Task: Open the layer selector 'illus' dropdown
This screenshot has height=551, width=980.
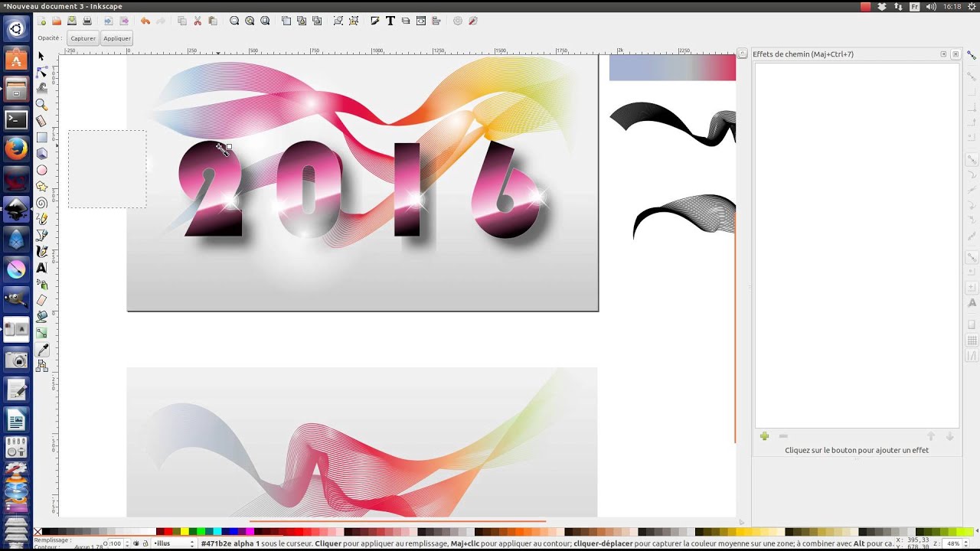Action: coord(174,543)
